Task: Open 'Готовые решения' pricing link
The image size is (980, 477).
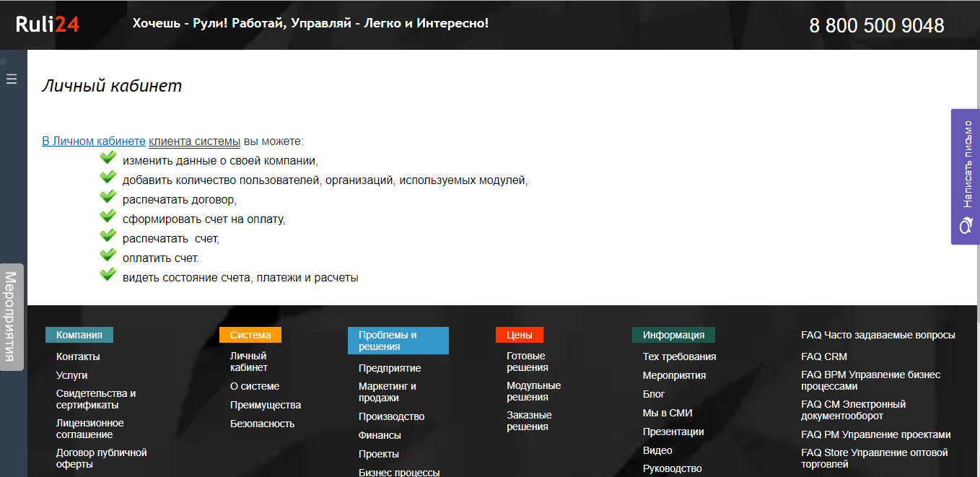Action: (528, 362)
